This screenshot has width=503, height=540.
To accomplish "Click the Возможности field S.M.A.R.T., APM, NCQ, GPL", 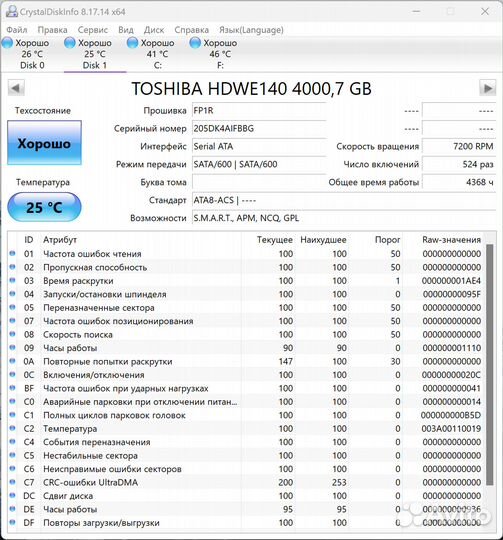I will click(344, 218).
